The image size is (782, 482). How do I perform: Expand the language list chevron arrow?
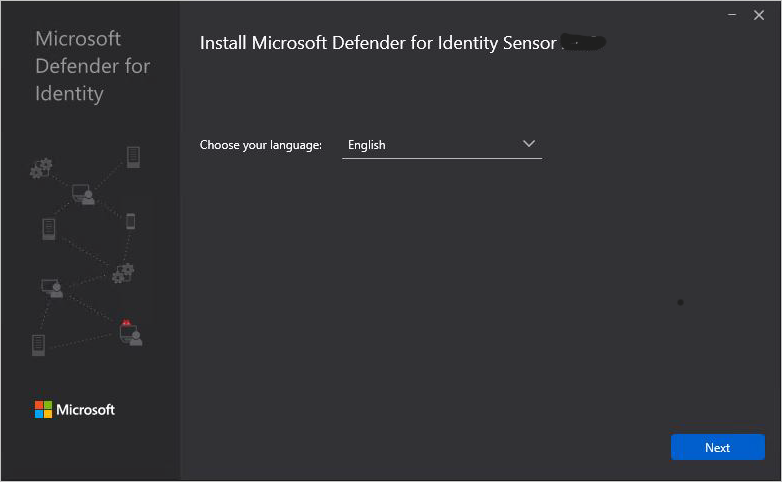[x=529, y=144]
